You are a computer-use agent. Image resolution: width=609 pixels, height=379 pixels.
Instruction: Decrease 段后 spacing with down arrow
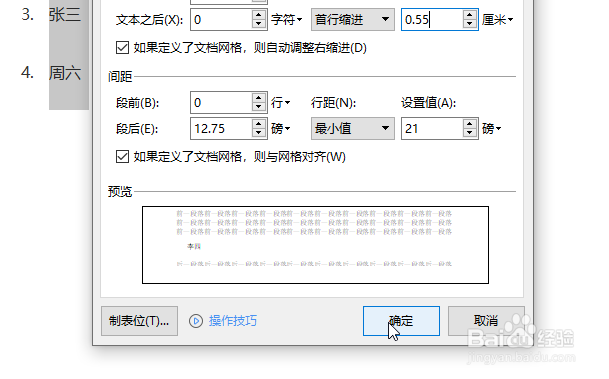click(259, 134)
